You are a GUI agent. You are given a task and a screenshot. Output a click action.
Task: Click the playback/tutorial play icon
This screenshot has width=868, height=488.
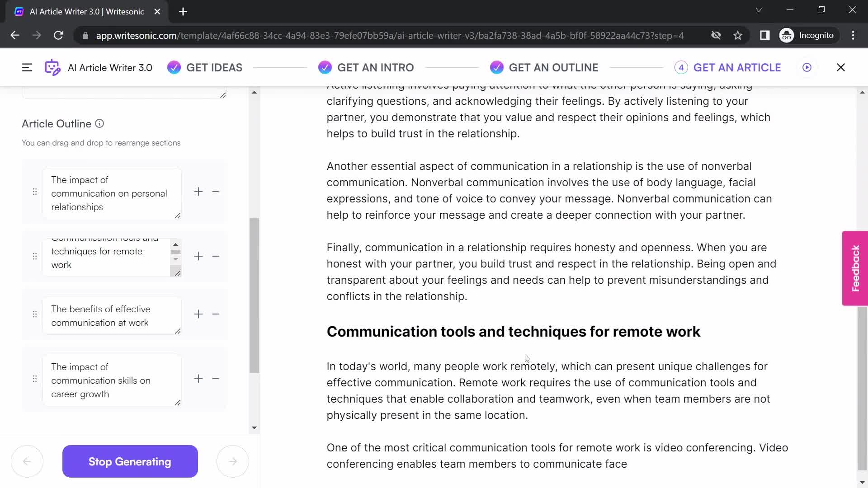pyautogui.click(x=807, y=67)
